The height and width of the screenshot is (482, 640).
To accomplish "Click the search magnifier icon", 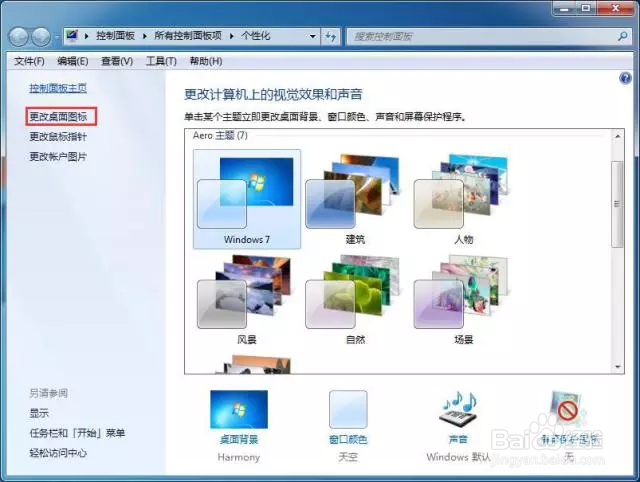I will (x=622, y=36).
